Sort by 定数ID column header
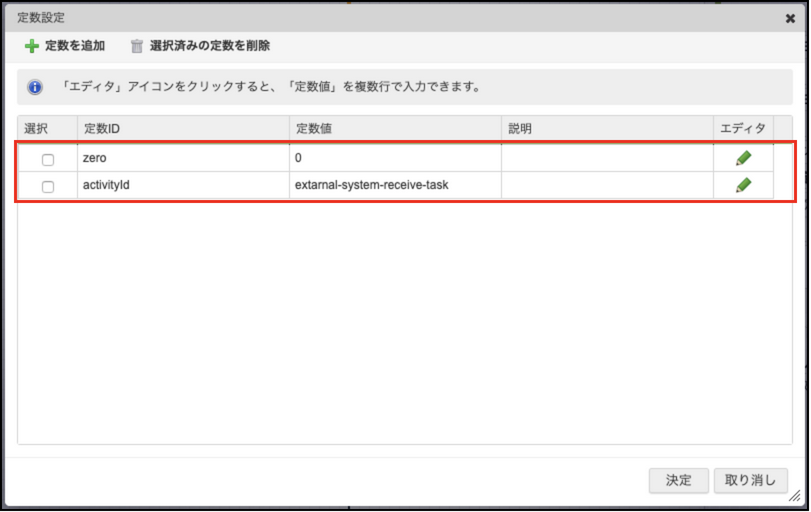Image resolution: width=811 pixels, height=512 pixels. tap(183, 128)
